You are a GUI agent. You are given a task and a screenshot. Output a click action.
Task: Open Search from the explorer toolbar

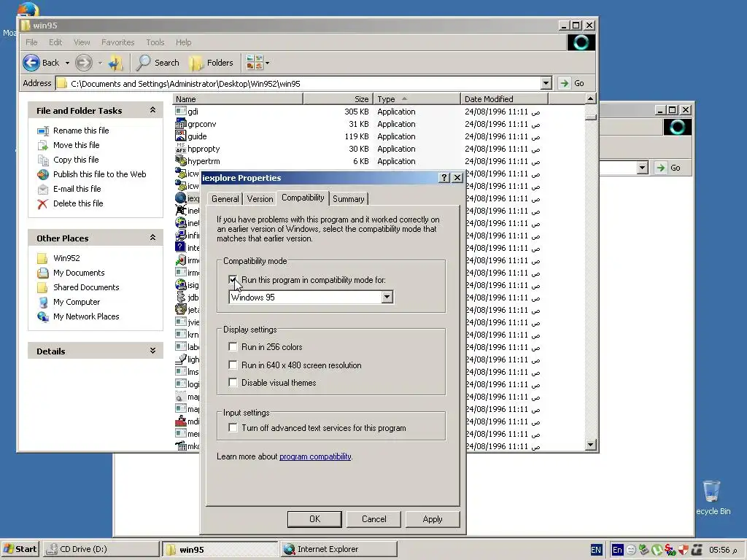pos(158,63)
